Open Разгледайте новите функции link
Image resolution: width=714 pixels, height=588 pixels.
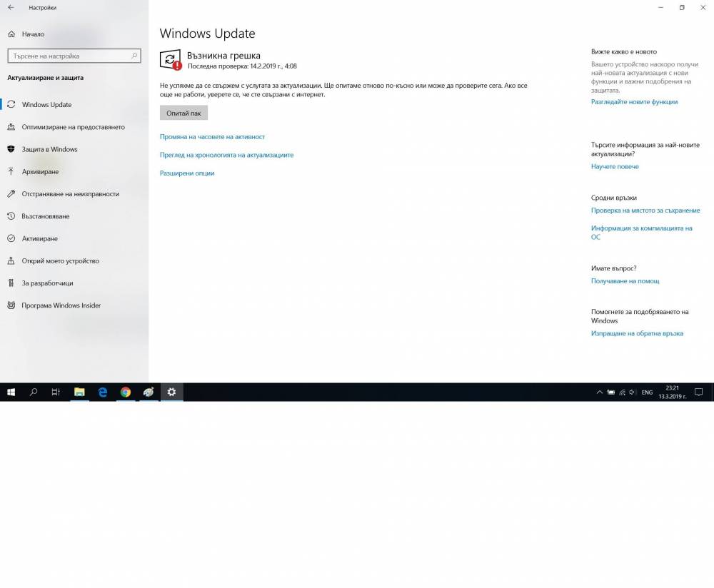[x=634, y=102]
